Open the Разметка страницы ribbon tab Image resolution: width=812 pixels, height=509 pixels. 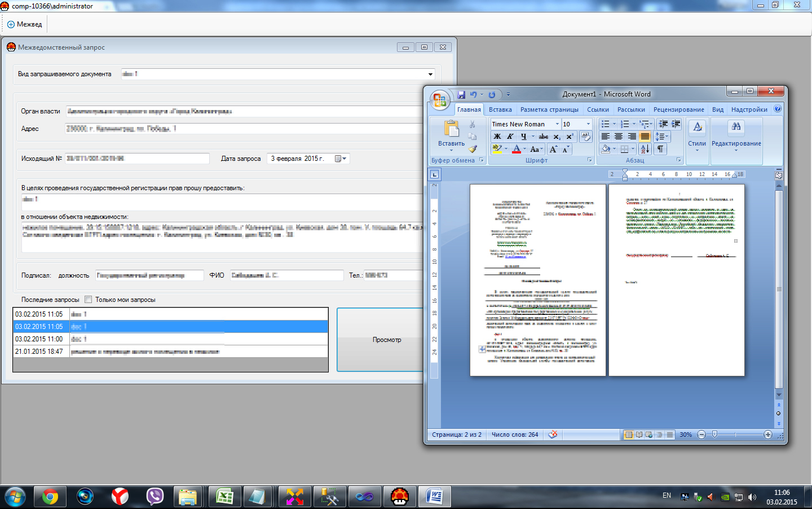tap(549, 109)
